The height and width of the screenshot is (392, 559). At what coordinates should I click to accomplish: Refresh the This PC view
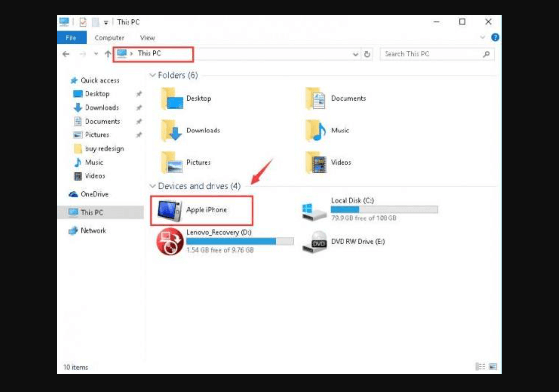(x=367, y=54)
